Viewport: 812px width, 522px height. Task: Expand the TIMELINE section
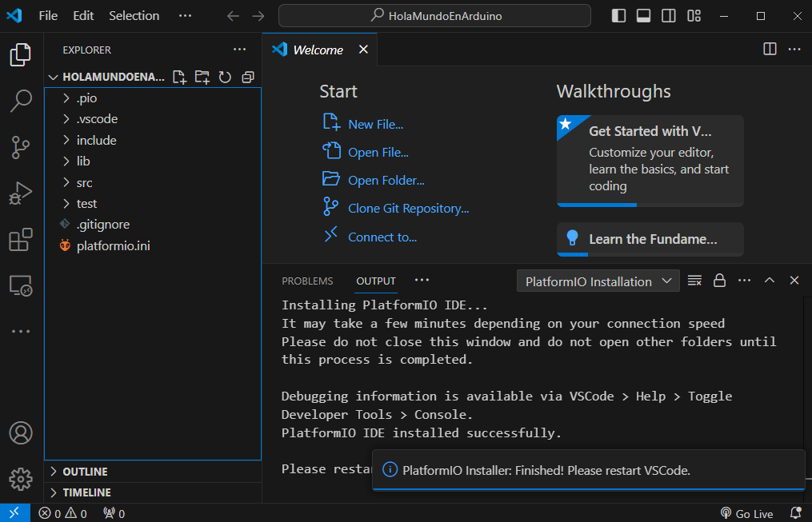coord(153,492)
